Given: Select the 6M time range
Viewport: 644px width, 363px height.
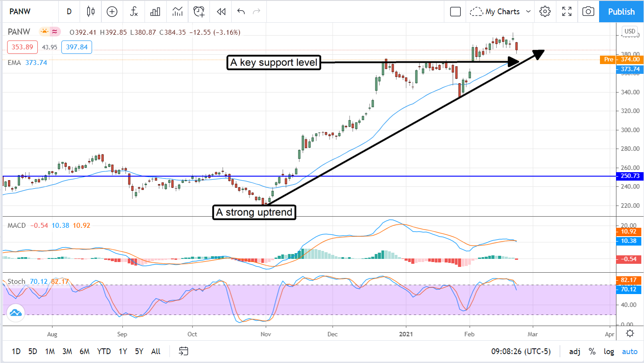Looking at the screenshot, I should (85, 351).
